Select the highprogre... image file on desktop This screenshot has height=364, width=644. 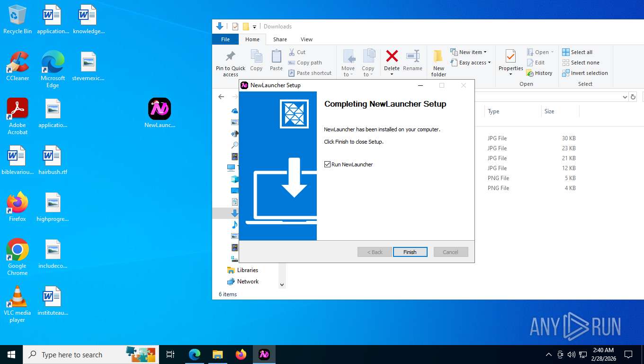tap(53, 207)
